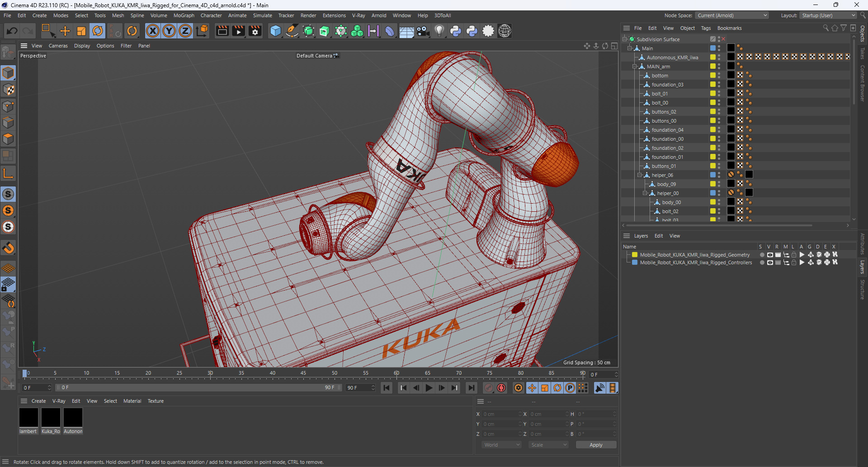Select Autonomous_KMR_iiwa object

point(672,57)
